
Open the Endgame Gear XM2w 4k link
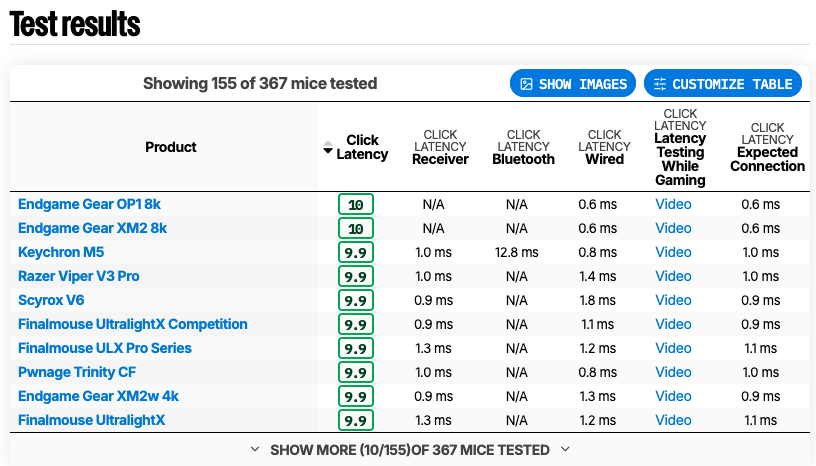(98, 396)
